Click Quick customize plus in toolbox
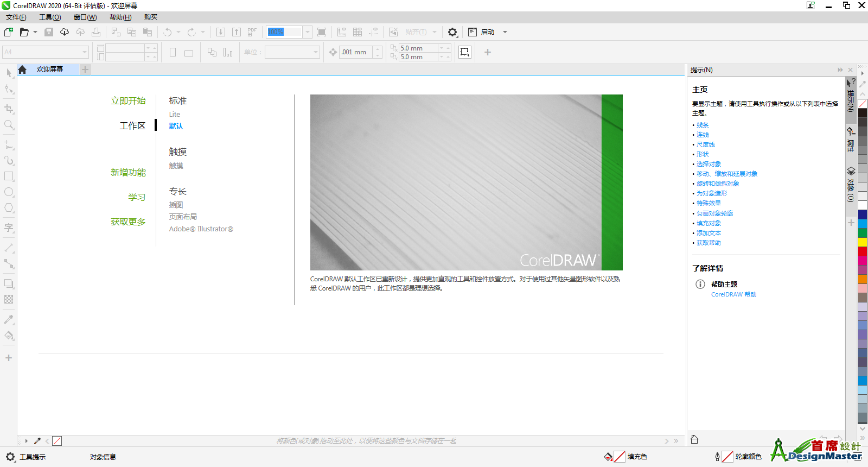The height and width of the screenshot is (467, 868). (9, 358)
